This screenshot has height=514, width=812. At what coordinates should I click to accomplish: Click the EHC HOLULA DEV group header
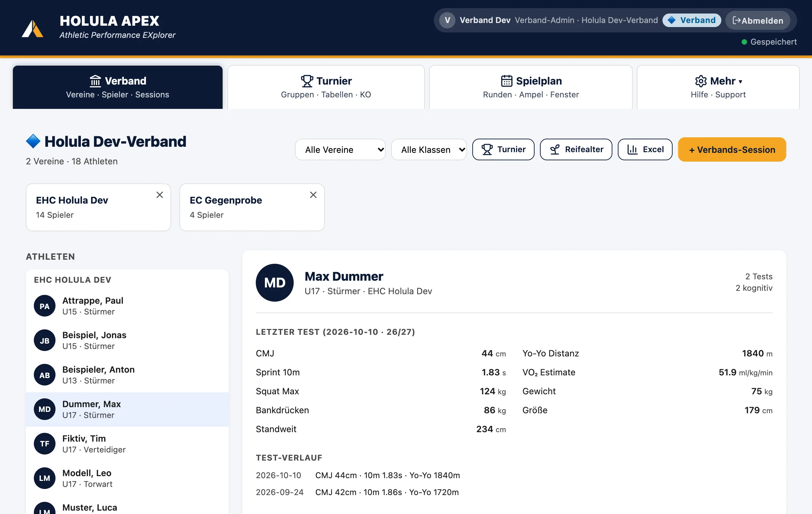tap(73, 280)
